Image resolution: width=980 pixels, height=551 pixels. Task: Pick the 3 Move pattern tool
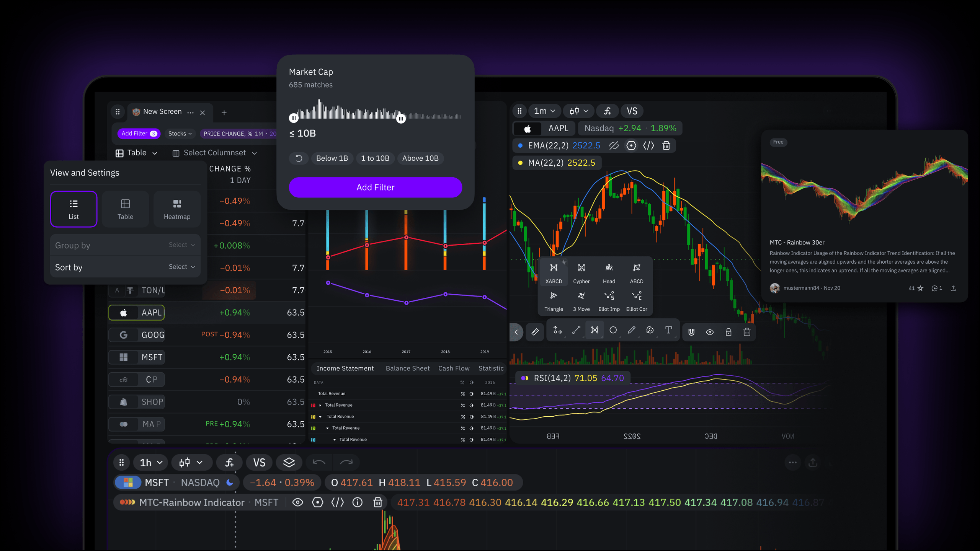581,301
